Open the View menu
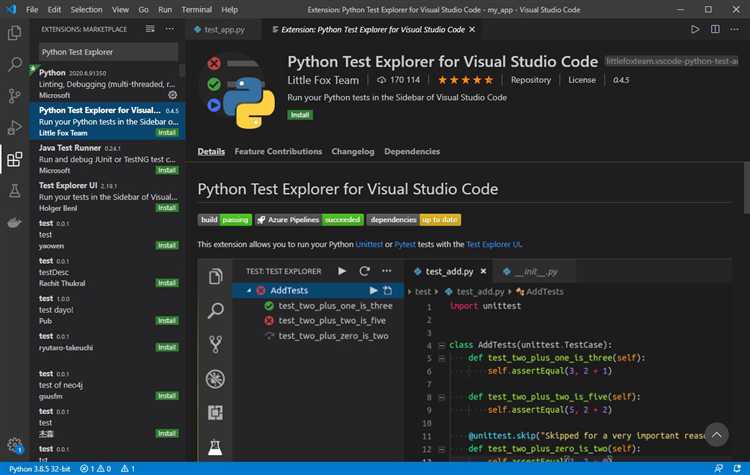The height and width of the screenshot is (475, 750). point(120,10)
